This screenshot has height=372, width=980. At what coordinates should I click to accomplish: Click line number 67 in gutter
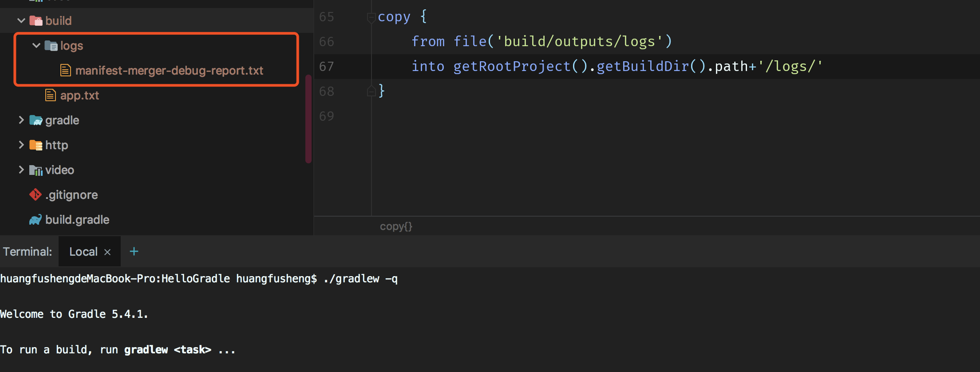(326, 67)
